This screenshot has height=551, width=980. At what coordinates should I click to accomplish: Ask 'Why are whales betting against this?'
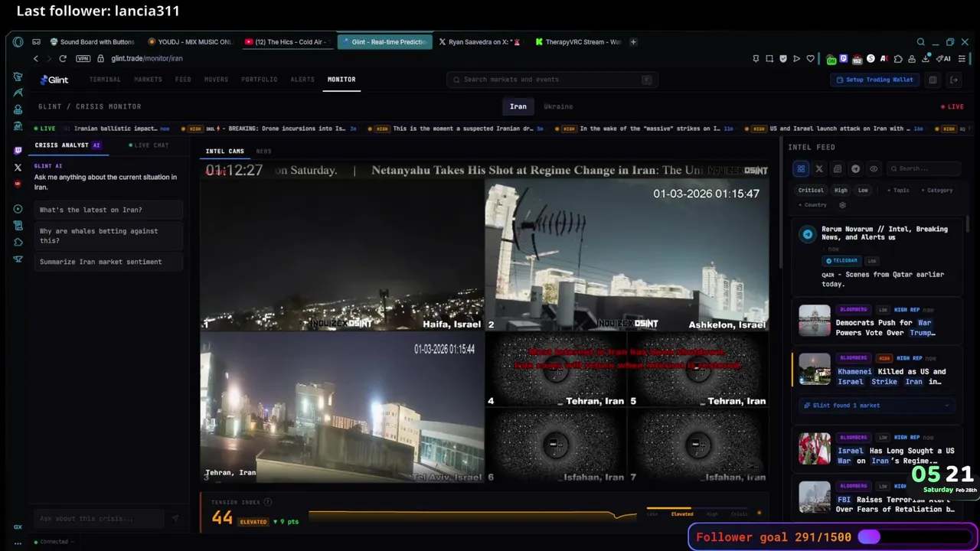(108, 236)
